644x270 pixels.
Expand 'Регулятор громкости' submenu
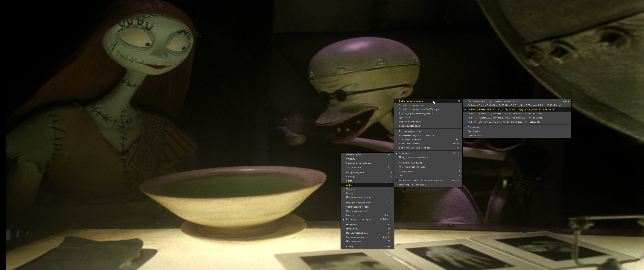428,131
